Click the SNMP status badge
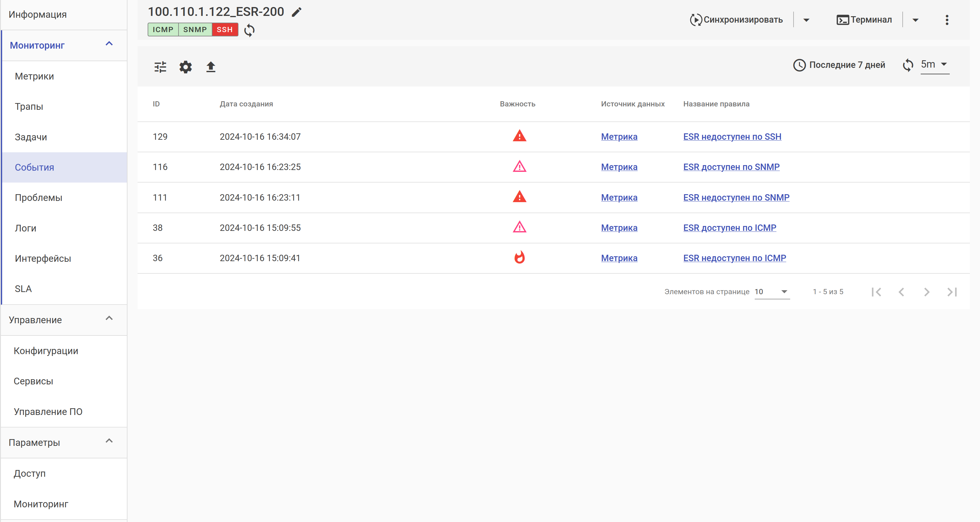The height and width of the screenshot is (522, 980). click(195, 30)
